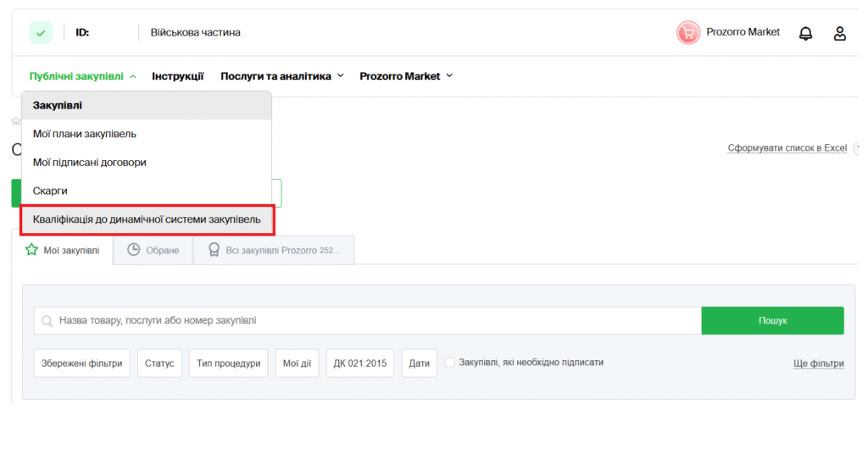Open the Ще фільтри link
The width and height of the screenshot is (868, 460).
(x=818, y=363)
